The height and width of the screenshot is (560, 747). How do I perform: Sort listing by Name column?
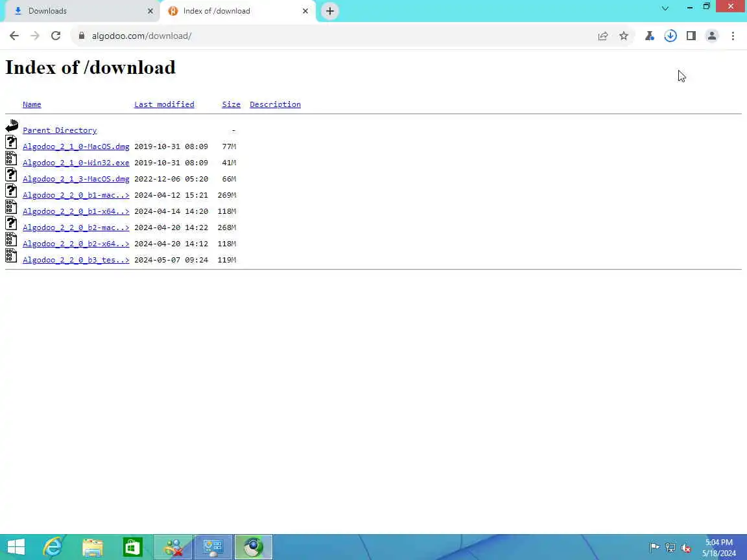pos(32,104)
